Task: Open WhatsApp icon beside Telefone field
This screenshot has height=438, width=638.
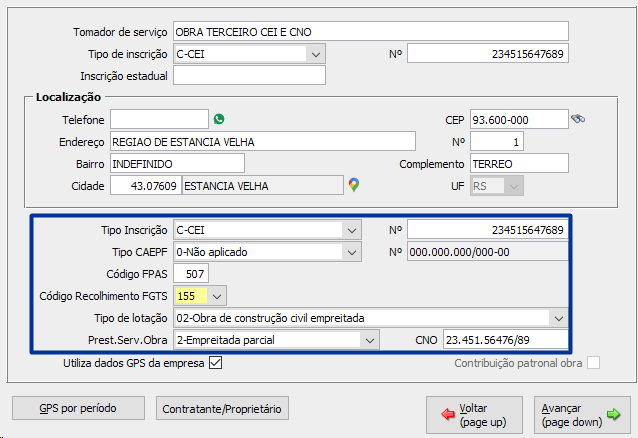Action: [x=219, y=119]
